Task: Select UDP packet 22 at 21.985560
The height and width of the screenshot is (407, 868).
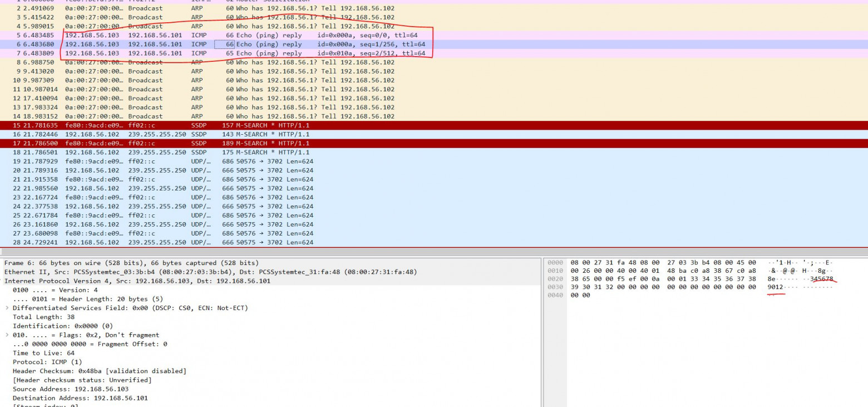Action: [x=434, y=188]
